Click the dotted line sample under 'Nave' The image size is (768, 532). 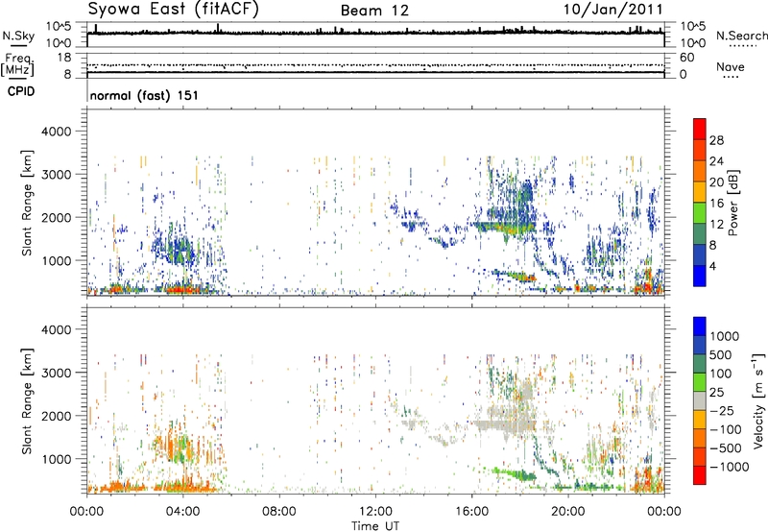[x=731, y=78]
